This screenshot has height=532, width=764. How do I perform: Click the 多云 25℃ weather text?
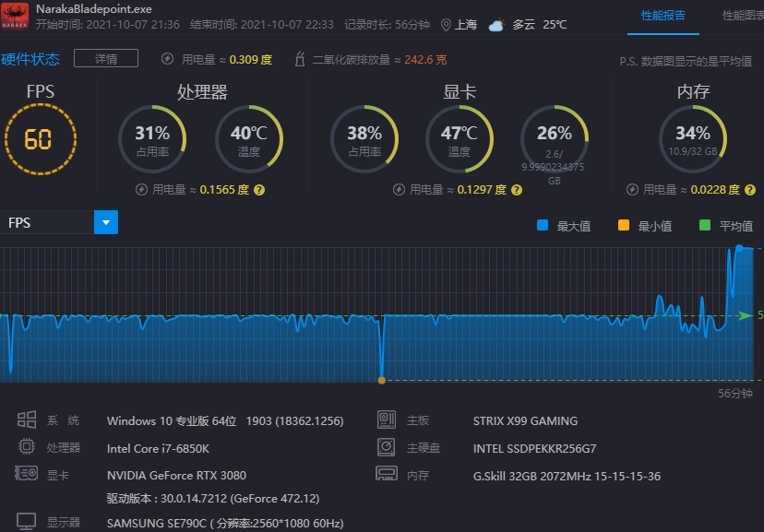pyautogui.click(x=540, y=25)
